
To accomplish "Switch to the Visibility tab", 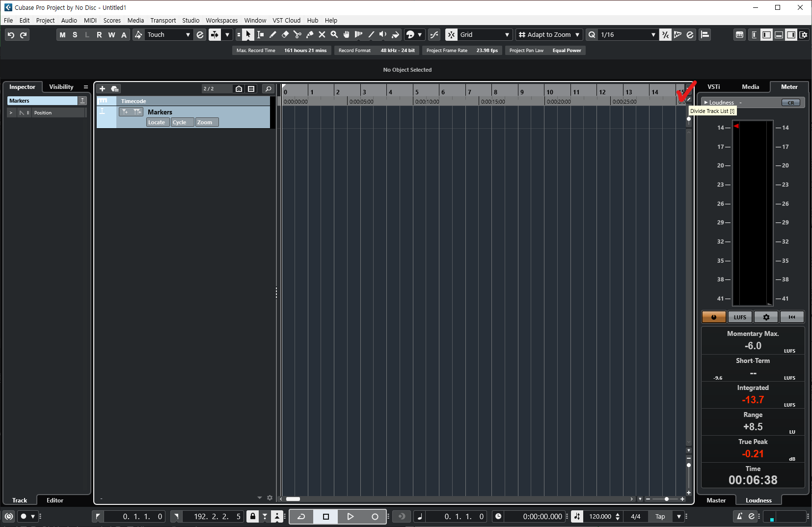I will coord(61,87).
